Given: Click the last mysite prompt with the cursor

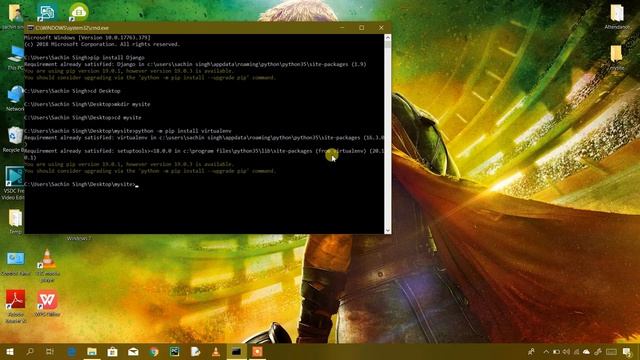Looking at the screenshot, I should click(81, 184).
